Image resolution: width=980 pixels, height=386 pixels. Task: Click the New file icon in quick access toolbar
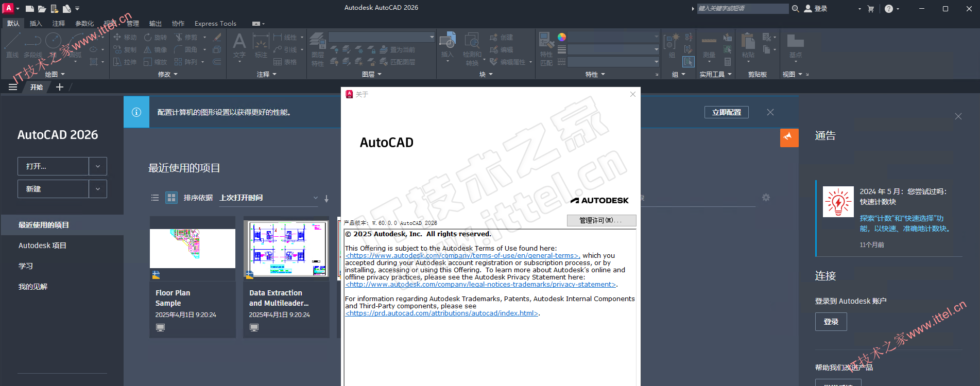30,9
